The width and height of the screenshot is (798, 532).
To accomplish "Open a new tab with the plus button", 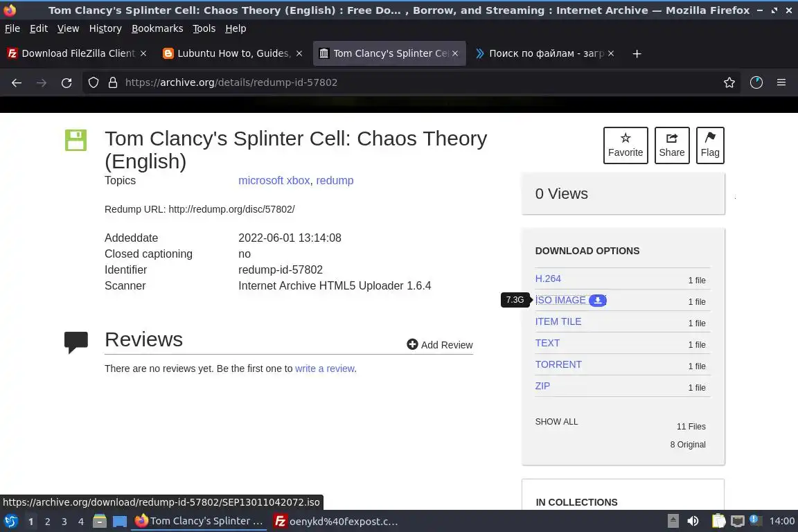I will point(637,53).
